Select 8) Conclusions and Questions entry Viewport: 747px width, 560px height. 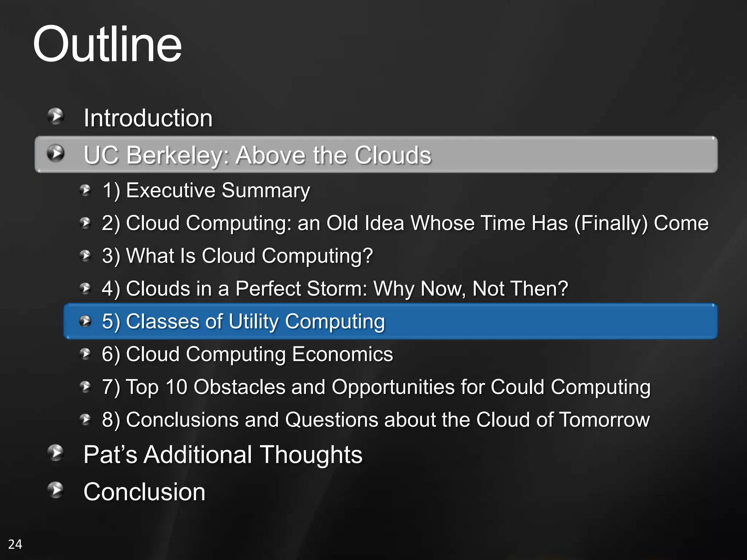pyautogui.click(x=376, y=420)
